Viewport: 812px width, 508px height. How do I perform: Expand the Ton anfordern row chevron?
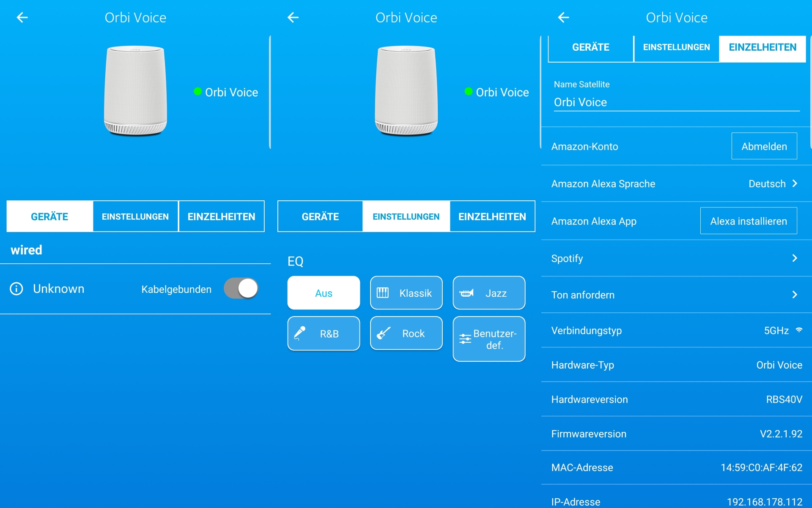[x=795, y=295]
